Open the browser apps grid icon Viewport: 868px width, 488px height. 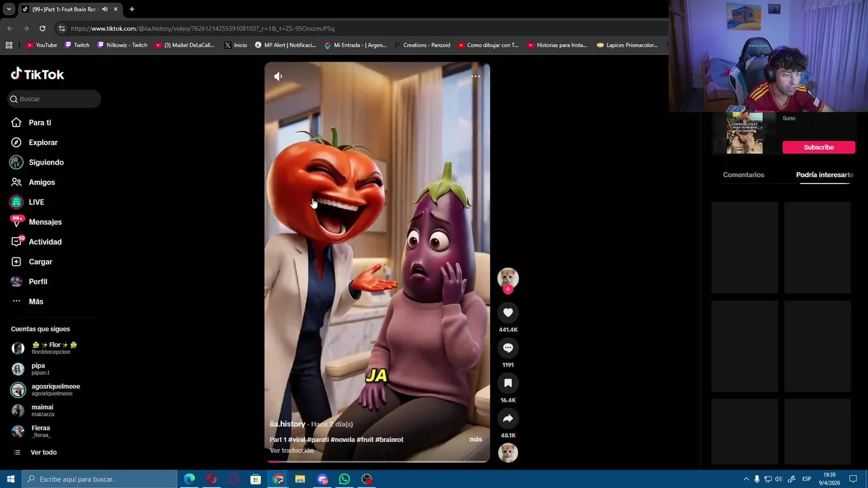pyautogui.click(x=9, y=45)
